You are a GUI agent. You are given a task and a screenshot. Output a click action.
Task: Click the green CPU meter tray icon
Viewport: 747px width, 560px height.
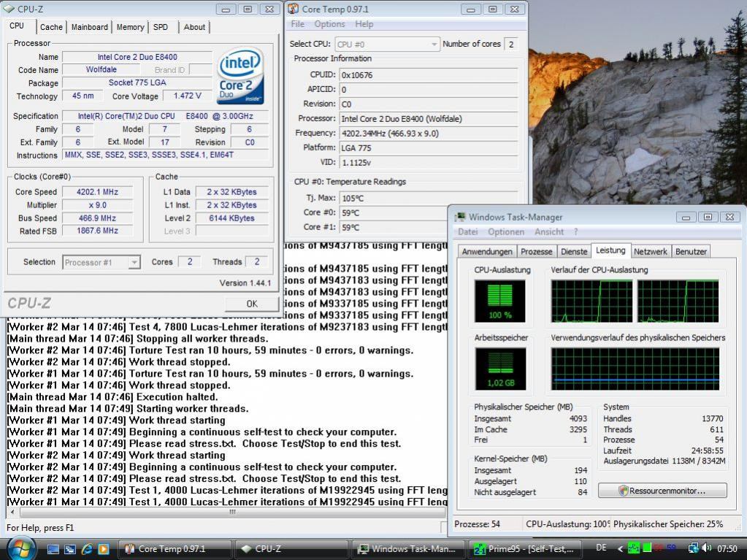pos(647,548)
